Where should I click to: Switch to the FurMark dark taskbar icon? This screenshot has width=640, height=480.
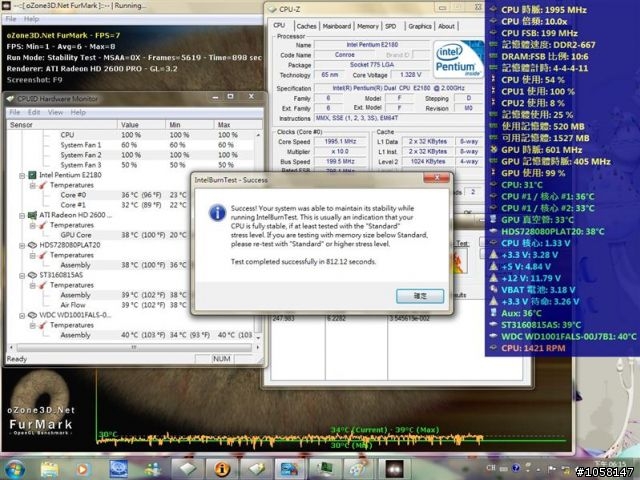394,469
